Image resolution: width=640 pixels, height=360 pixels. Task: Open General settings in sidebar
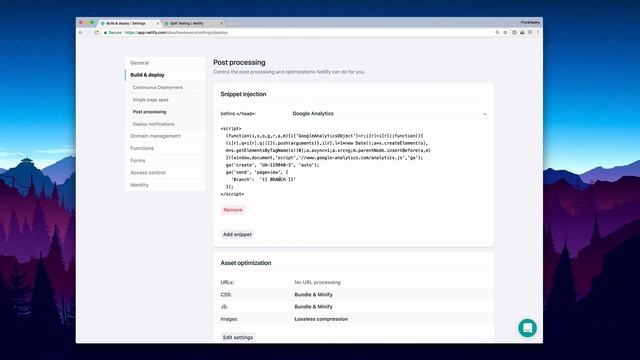(140, 63)
